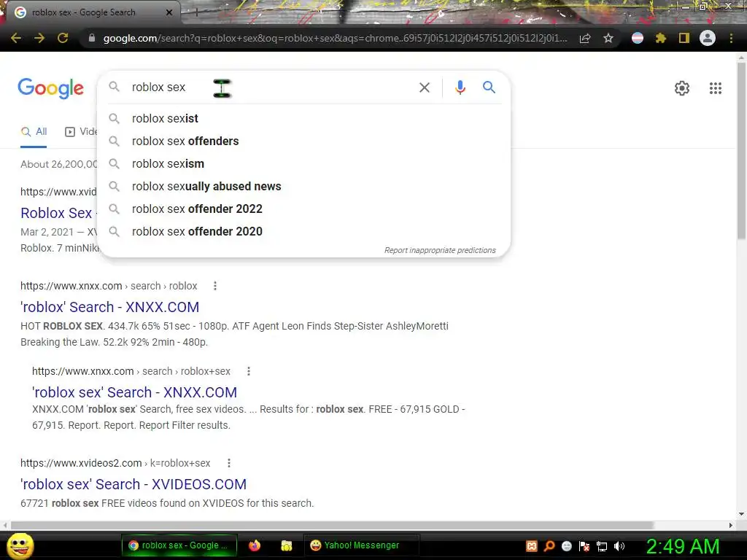Viewport: 747px width, 560px height.
Task: Toggle the browser side panel
Action: [684, 38]
